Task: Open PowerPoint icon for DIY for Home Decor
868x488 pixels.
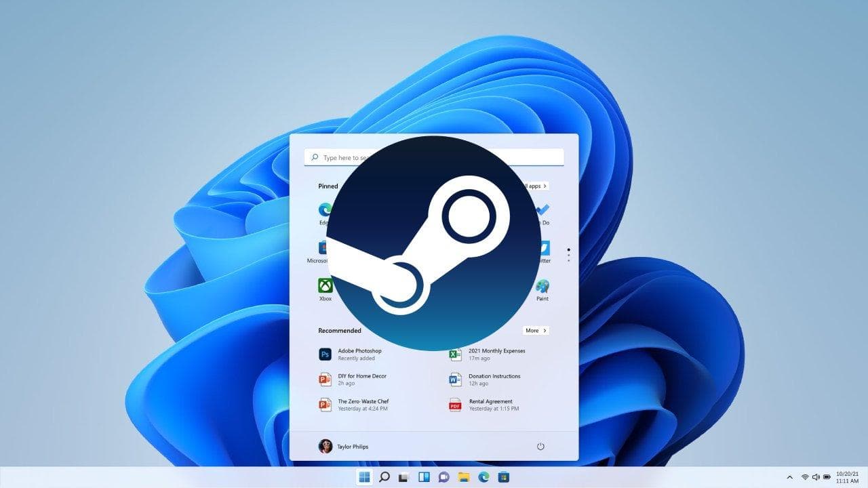Action: [325, 380]
